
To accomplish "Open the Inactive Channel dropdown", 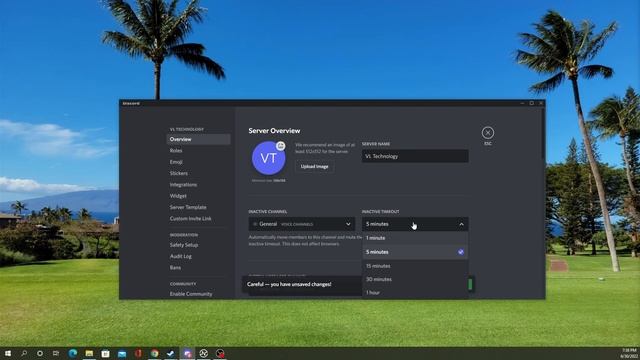I will point(301,224).
